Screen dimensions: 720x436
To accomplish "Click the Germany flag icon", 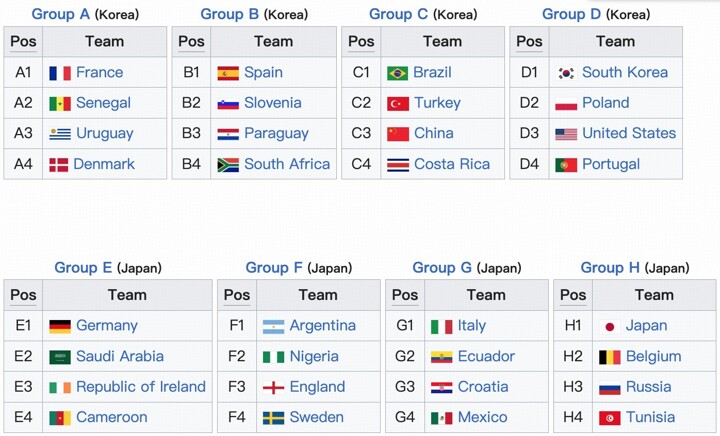I will point(59,326).
